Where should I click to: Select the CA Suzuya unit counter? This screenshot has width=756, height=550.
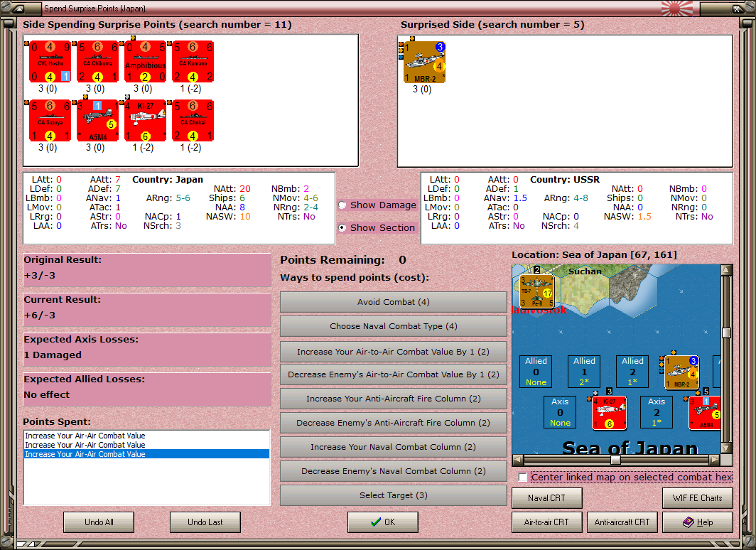[x=50, y=121]
